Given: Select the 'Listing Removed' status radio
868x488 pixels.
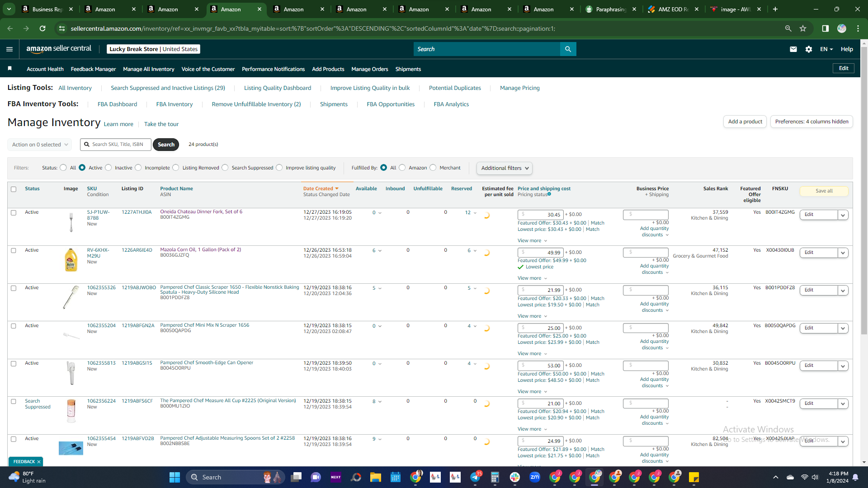Looking at the screenshot, I should 176,168.
